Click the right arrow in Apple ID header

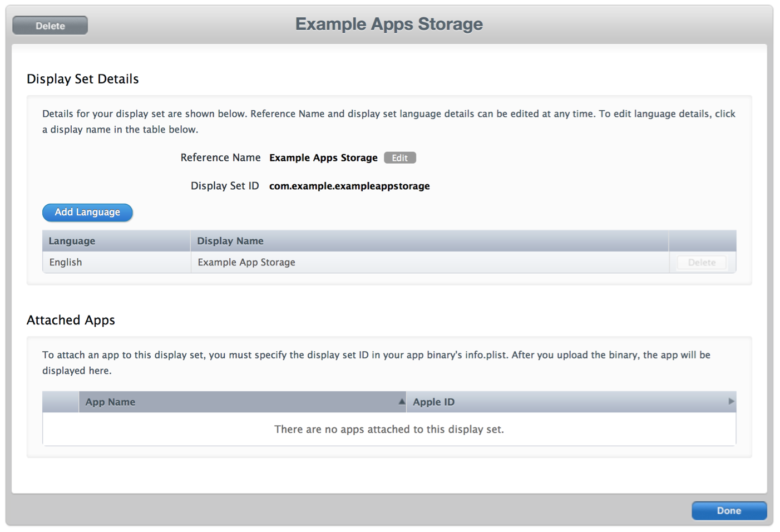pyautogui.click(x=730, y=401)
